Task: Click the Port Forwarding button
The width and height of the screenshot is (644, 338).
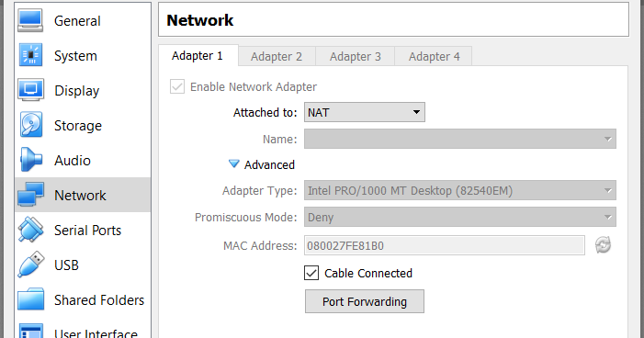Action: [365, 301]
